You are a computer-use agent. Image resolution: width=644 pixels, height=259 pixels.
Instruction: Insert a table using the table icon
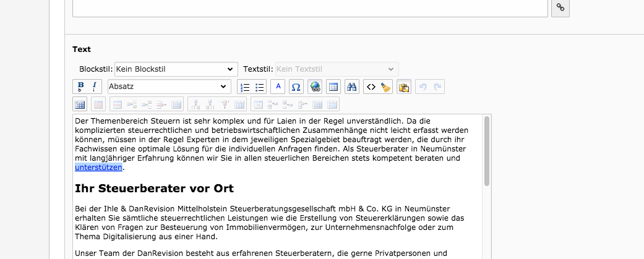click(333, 87)
